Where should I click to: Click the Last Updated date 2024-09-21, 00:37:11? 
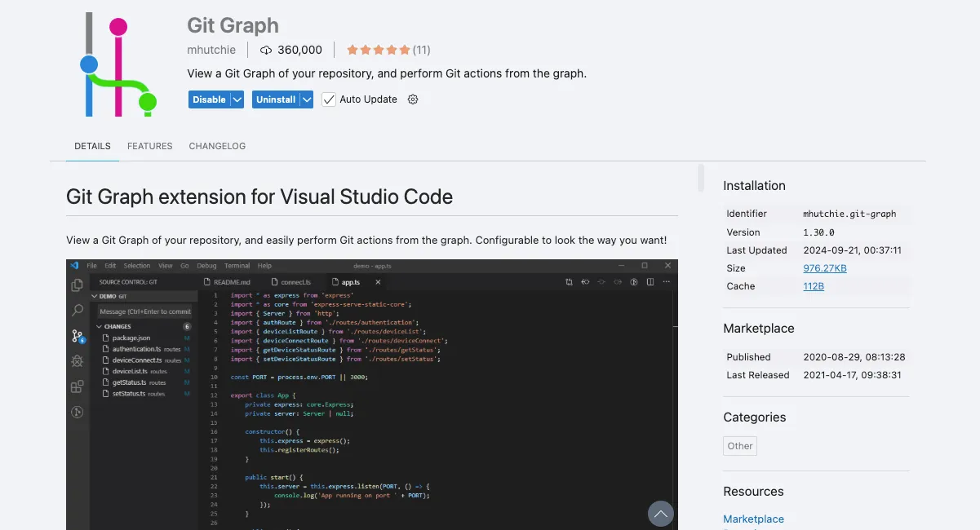[852, 250]
